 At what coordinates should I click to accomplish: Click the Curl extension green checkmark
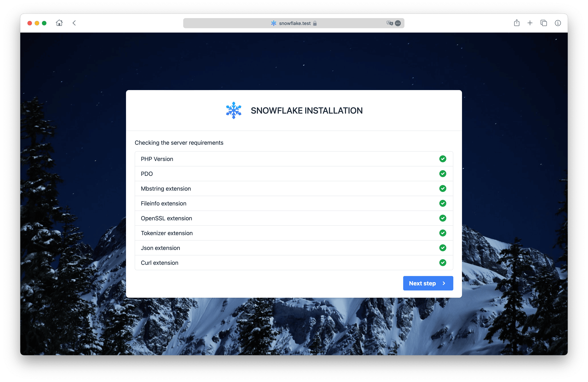442,263
